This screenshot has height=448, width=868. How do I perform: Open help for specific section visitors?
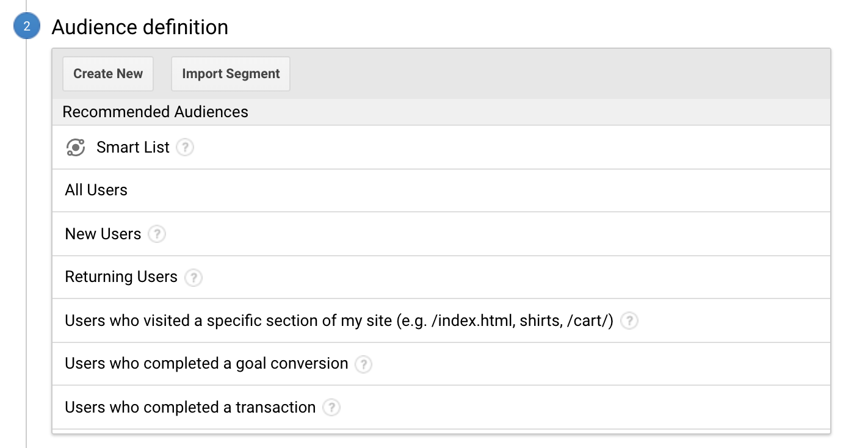coord(629,321)
